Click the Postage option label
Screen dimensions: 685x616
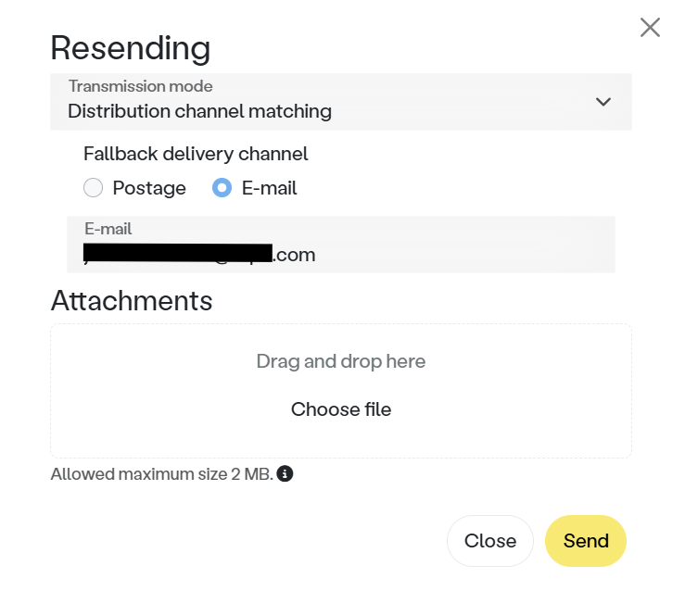[149, 188]
